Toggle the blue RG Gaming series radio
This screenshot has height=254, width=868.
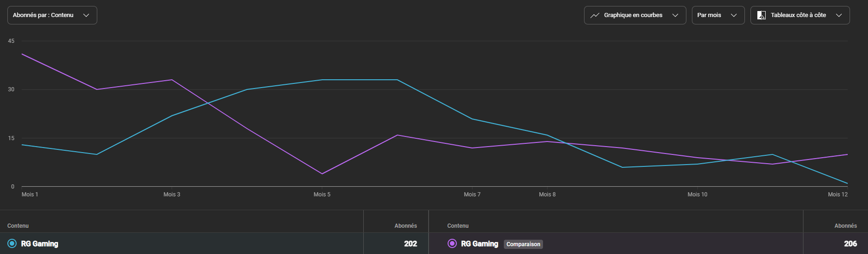[12, 243]
